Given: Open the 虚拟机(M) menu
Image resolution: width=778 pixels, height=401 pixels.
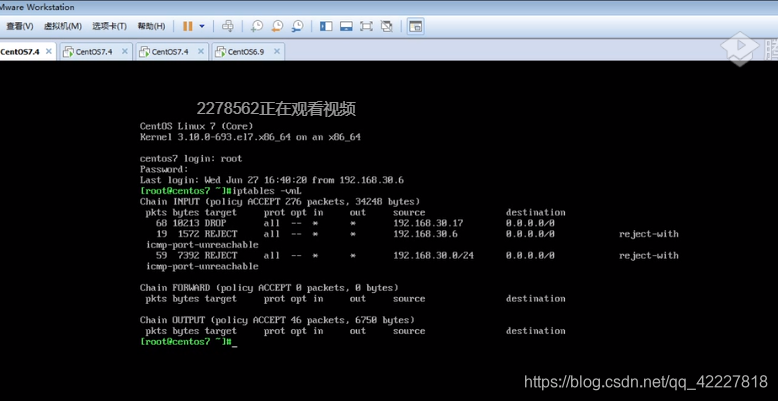Looking at the screenshot, I should pos(63,26).
